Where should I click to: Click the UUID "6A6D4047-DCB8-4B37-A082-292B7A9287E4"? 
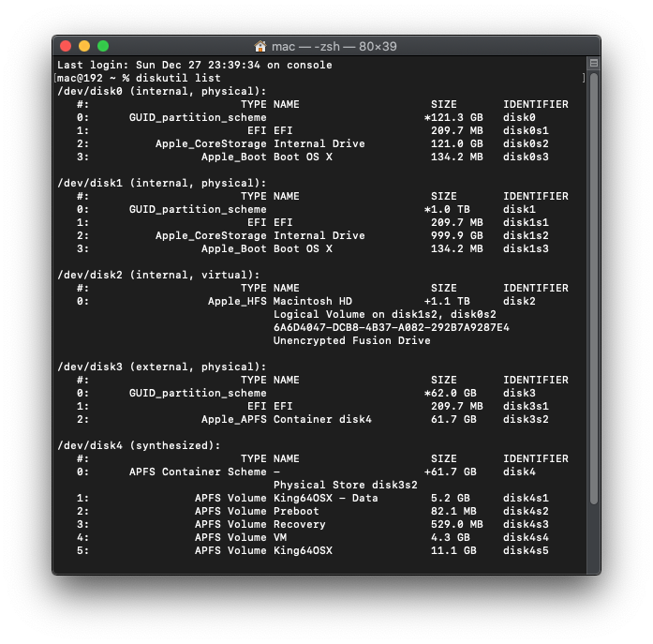tap(392, 327)
